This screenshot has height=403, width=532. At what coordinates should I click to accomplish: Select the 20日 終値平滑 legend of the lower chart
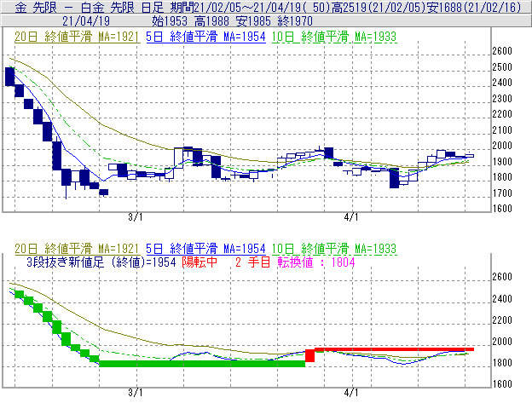[x=77, y=249]
